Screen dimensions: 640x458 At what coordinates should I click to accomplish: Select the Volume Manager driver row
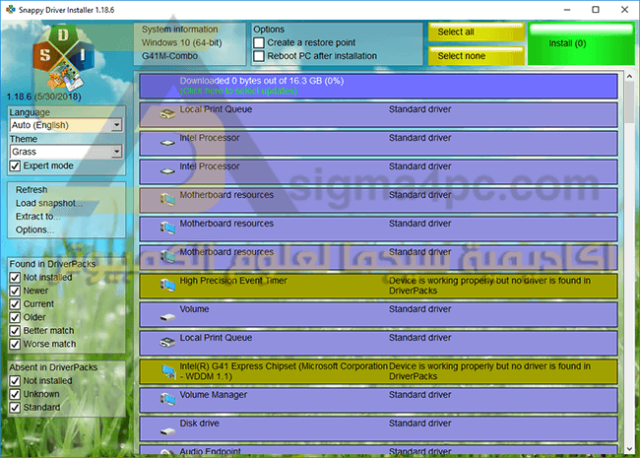[x=378, y=400]
